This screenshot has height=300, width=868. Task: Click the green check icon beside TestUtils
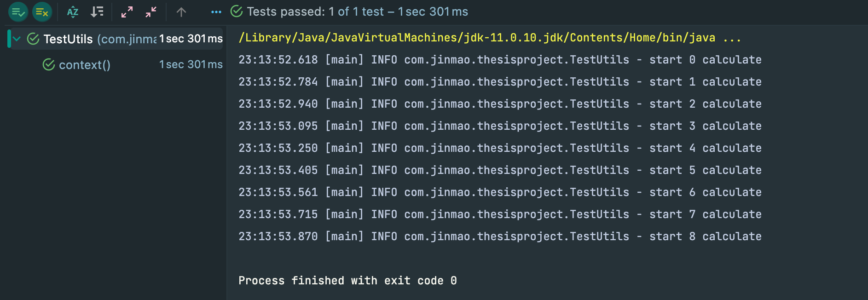click(33, 39)
